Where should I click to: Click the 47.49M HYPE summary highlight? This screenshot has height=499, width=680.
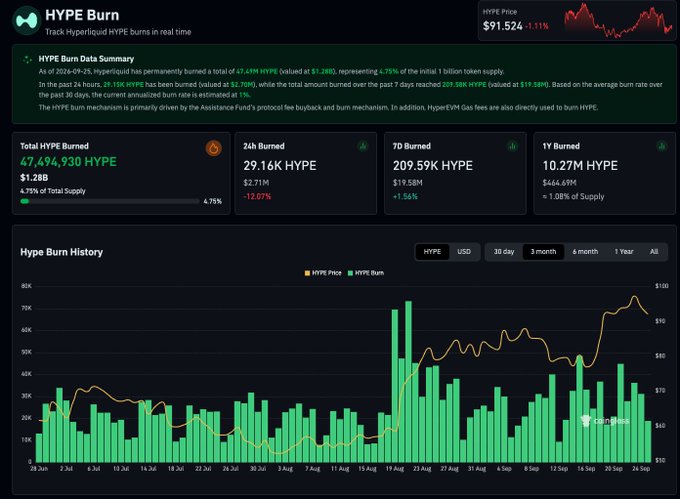click(257, 72)
